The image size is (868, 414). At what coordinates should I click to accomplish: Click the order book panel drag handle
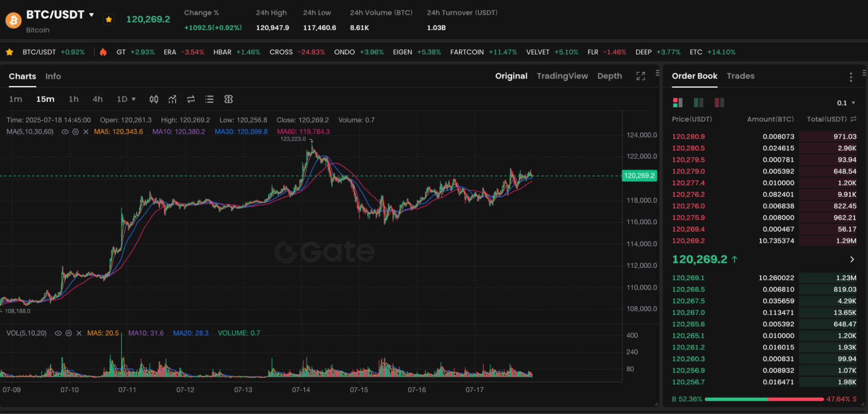point(864,73)
